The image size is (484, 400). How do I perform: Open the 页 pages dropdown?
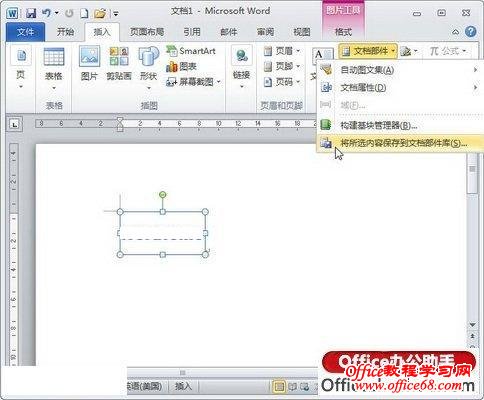click(x=21, y=68)
